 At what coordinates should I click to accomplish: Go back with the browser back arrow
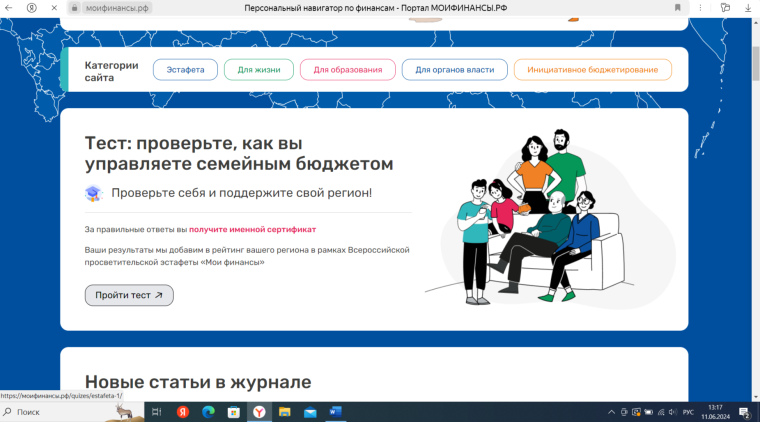tap(8, 8)
